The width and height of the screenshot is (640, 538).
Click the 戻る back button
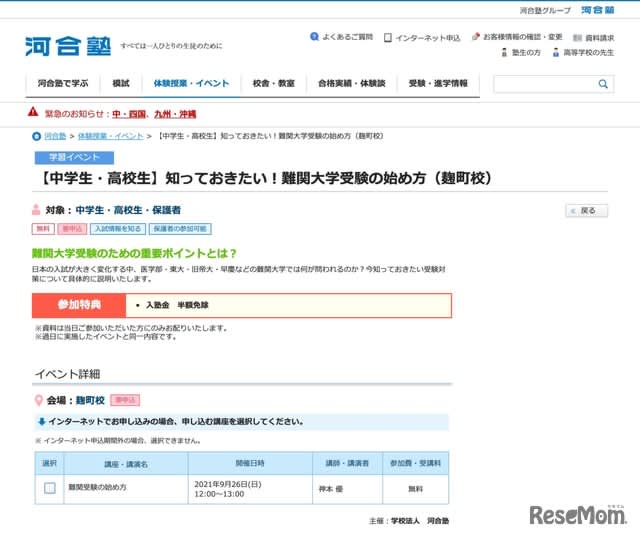point(587,211)
